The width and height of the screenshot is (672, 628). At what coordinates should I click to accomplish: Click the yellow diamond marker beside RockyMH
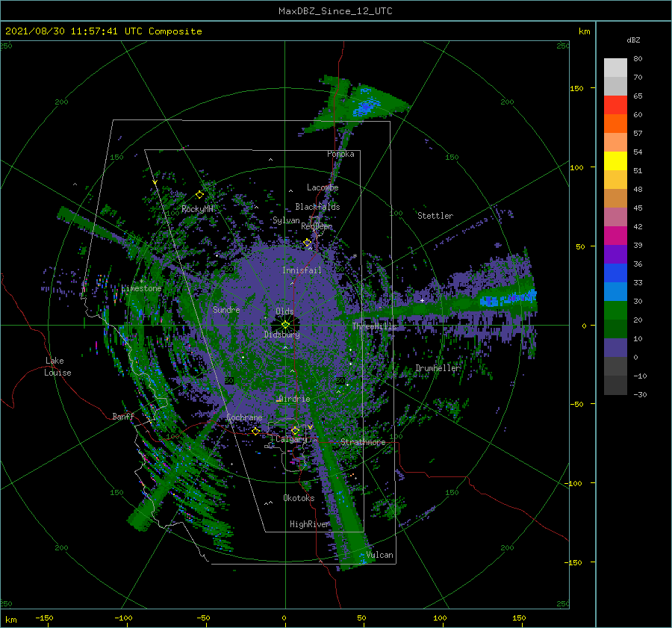pos(199,195)
